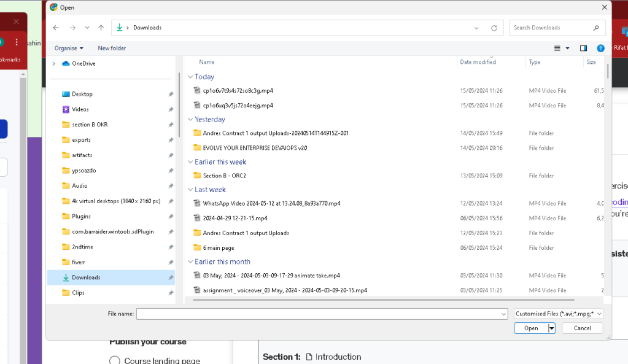Open the Open button split arrow
The height and width of the screenshot is (364, 628).
[x=551, y=328]
